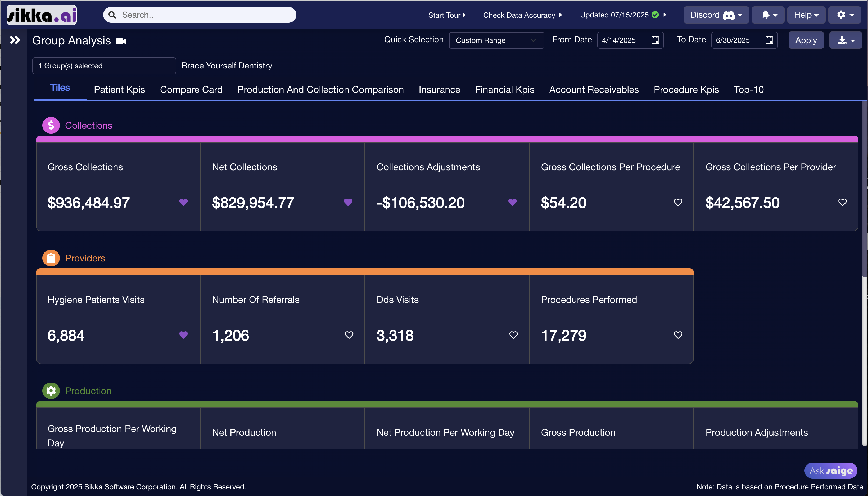Open the To Date calendar picker icon

coord(769,40)
